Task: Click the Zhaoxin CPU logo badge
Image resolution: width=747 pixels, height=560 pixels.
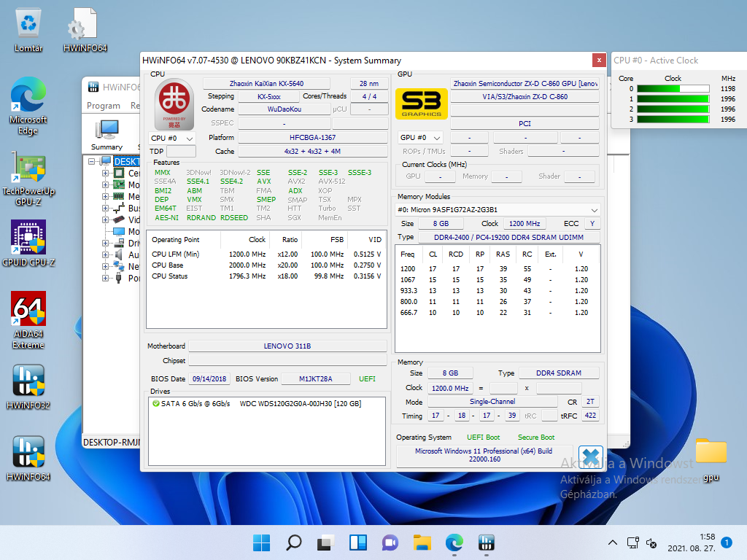Action: pyautogui.click(x=174, y=104)
